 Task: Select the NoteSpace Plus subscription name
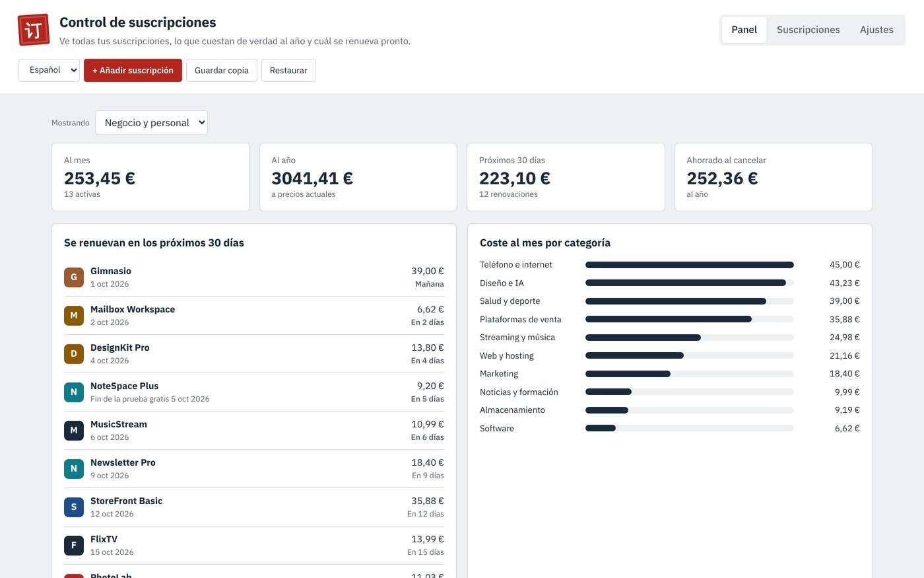coord(124,386)
